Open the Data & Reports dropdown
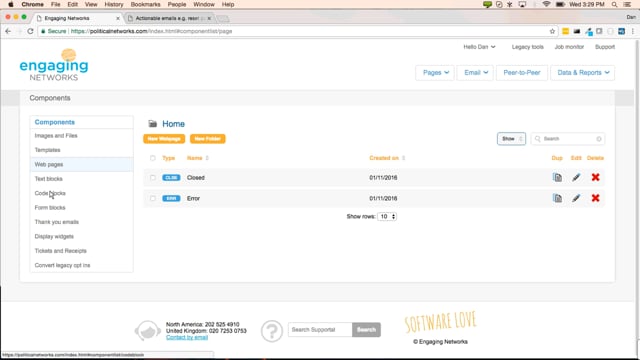640x360 pixels. coord(582,73)
